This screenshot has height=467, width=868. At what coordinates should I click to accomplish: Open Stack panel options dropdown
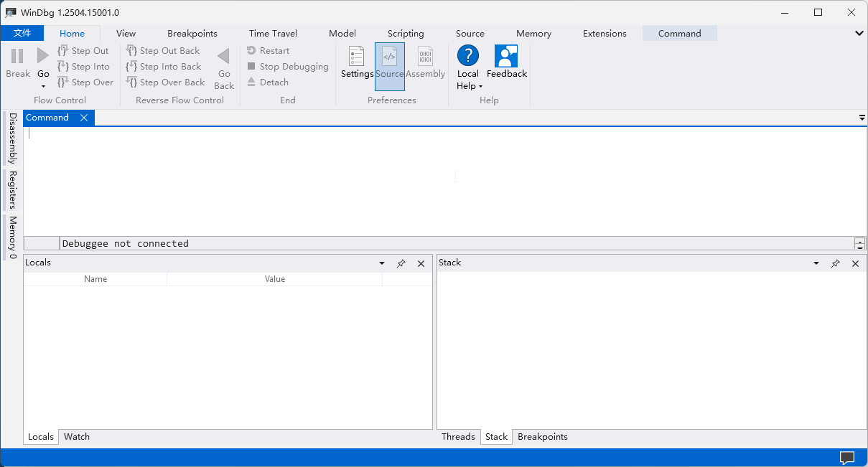click(x=816, y=263)
